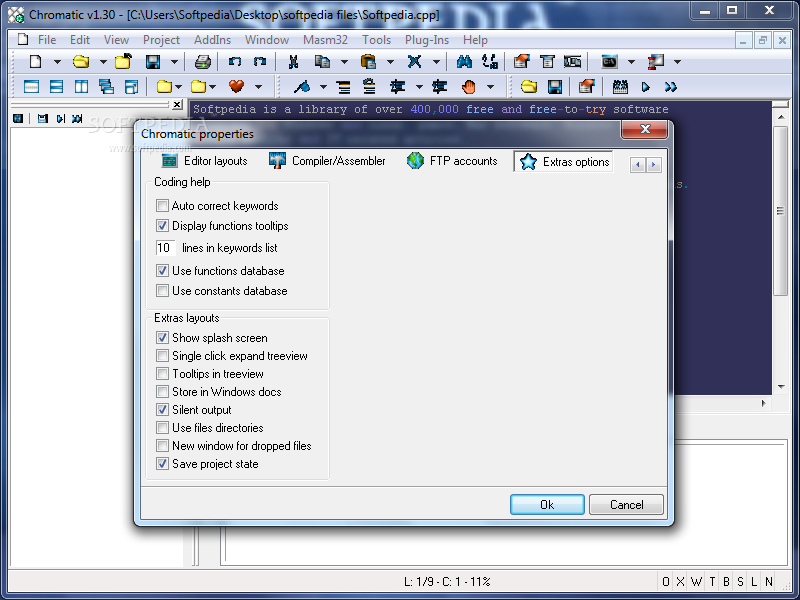Viewport: 800px width, 600px height.
Task: Click the W indicator in status bar
Action: point(696,581)
